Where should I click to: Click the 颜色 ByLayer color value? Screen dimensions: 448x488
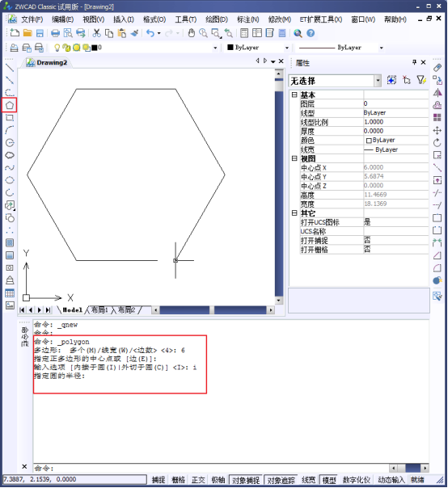tap(396, 140)
